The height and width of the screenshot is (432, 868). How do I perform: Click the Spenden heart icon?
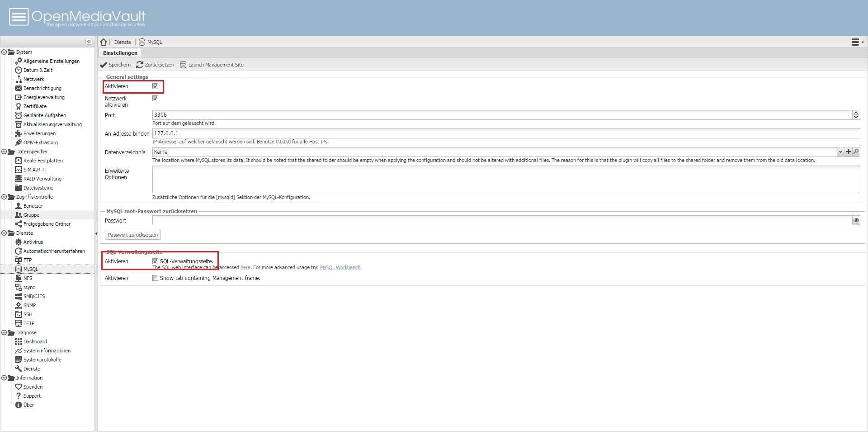19,387
